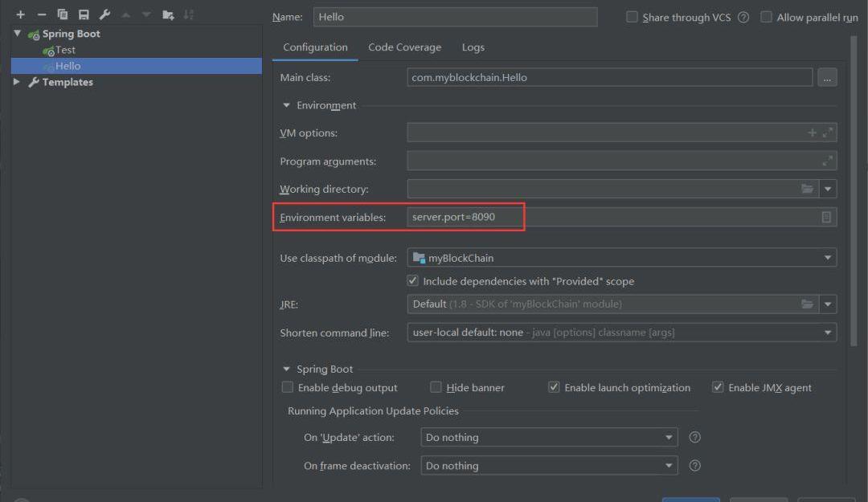The height and width of the screenshot is (502, 868).
Task: Open the Environment variables edit dialog icon
Action: pos(826,218)
